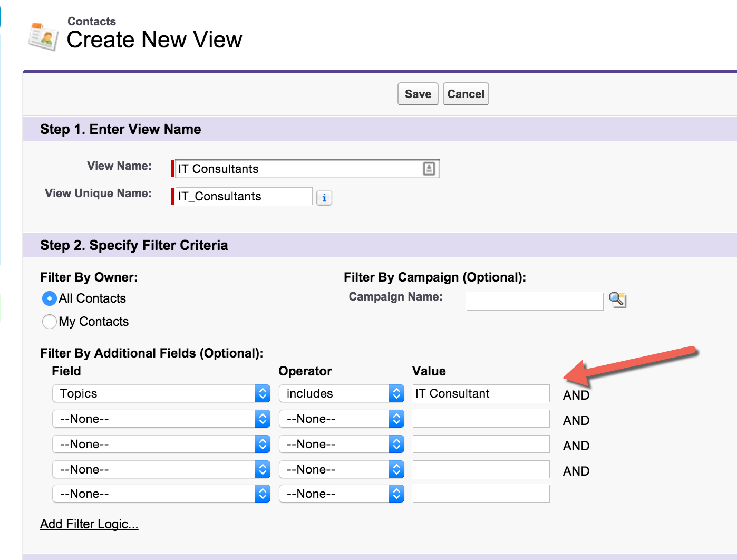Click the empty Value box in the second row
Screen dimensions: 737x560
(x=480, y=418)
